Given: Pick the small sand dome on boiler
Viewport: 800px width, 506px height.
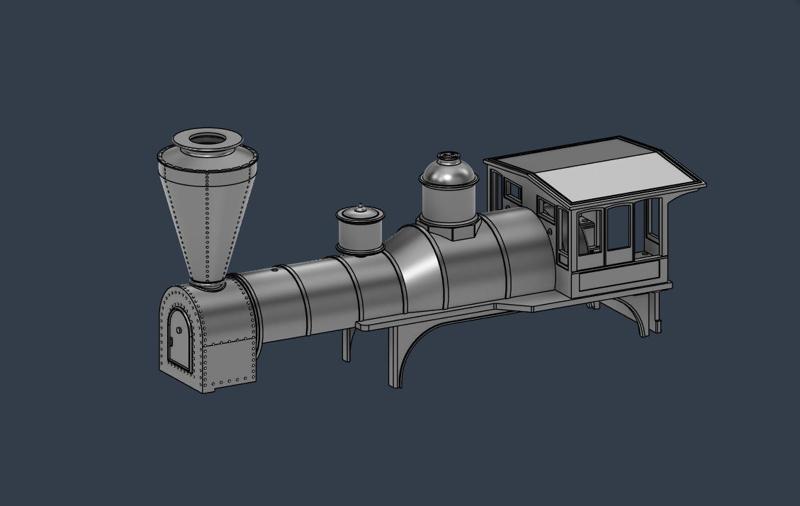Looking at the screenshot, I should click(x=360, y=229).
